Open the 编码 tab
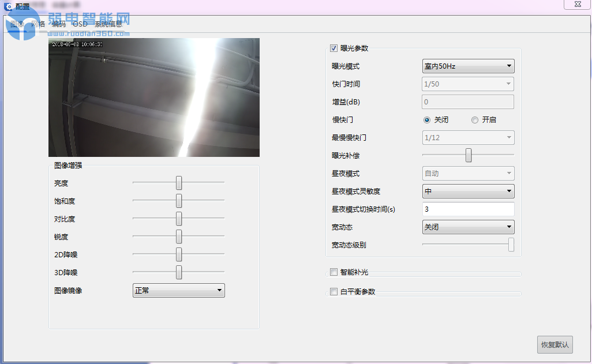This screenshot has width=592, height=364. [x=58, y=24]
